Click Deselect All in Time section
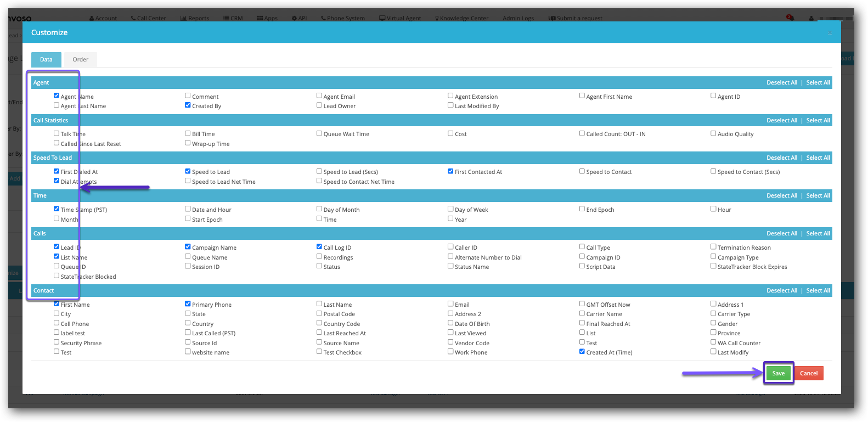The height and width of the screenshot is (422, 868). (x=782, y=195)
